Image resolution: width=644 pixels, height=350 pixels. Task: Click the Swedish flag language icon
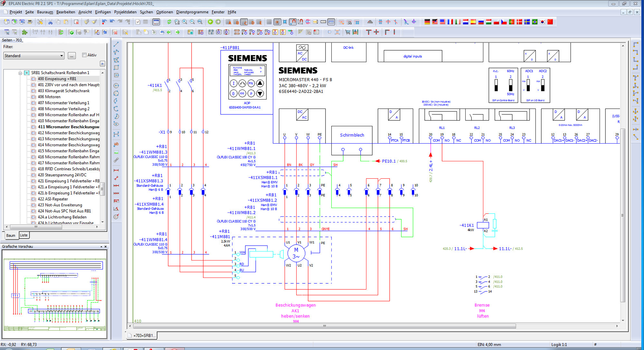[527, 22]
